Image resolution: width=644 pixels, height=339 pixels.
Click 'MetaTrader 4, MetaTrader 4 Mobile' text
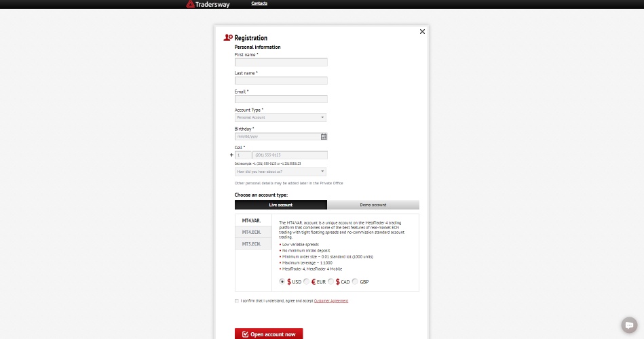click(312, 268)
